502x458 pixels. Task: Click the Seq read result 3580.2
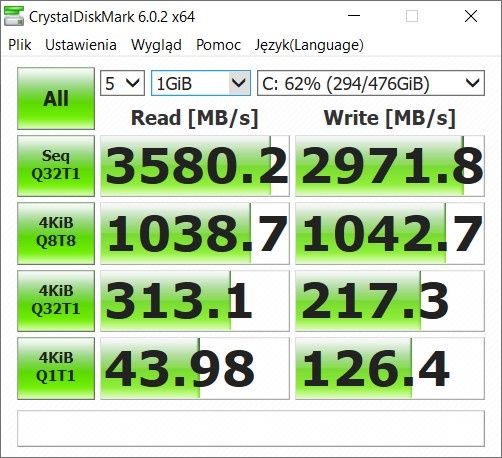tap(195, 166)
